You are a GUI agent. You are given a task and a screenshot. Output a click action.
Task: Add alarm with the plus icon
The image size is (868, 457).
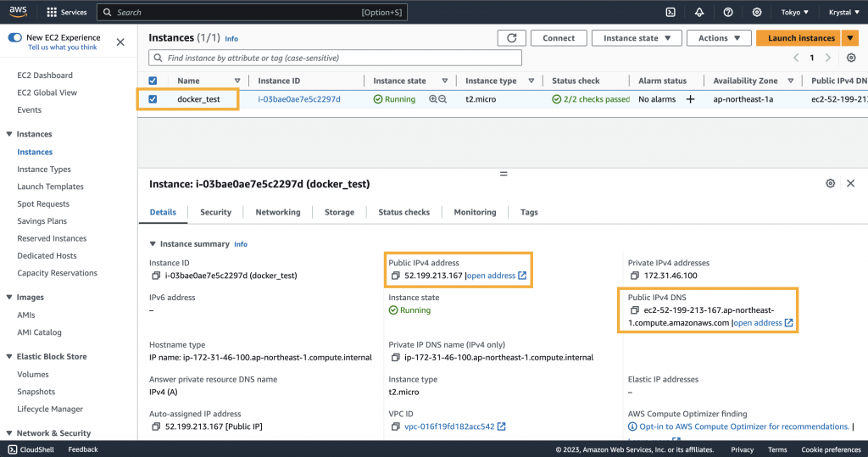(x=690, y=99)
